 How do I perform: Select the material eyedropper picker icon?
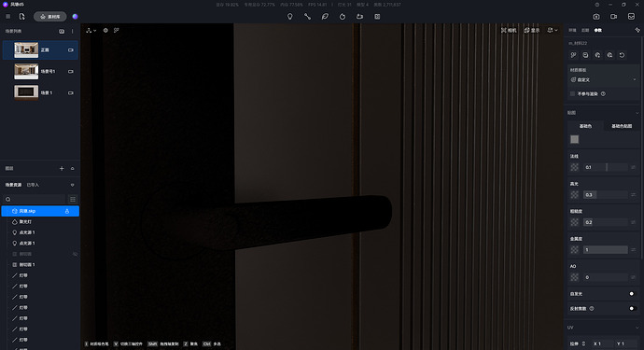pos(573,55)
